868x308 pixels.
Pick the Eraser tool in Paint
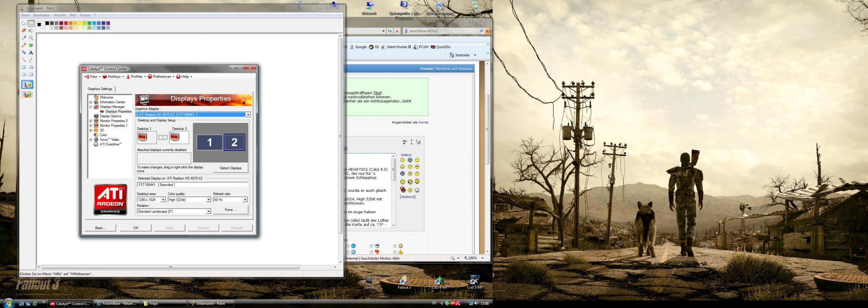coord(24,30)
